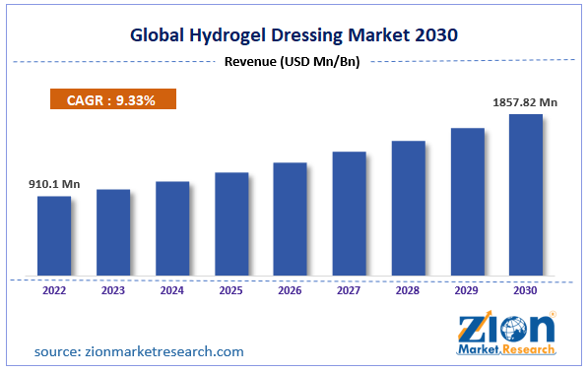This screenshot has height=372, width=588.
Task: Select the 2027 bar in the chart
Action: point(349,214)
